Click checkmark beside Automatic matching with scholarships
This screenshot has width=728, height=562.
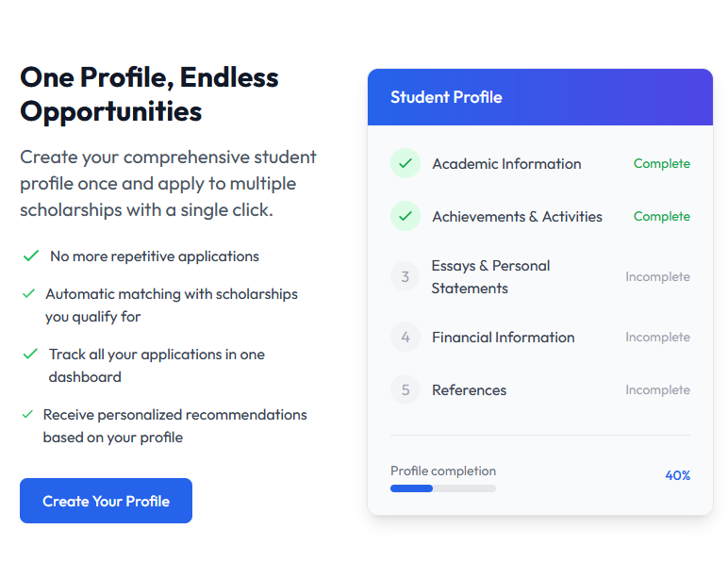pos(29,294)
